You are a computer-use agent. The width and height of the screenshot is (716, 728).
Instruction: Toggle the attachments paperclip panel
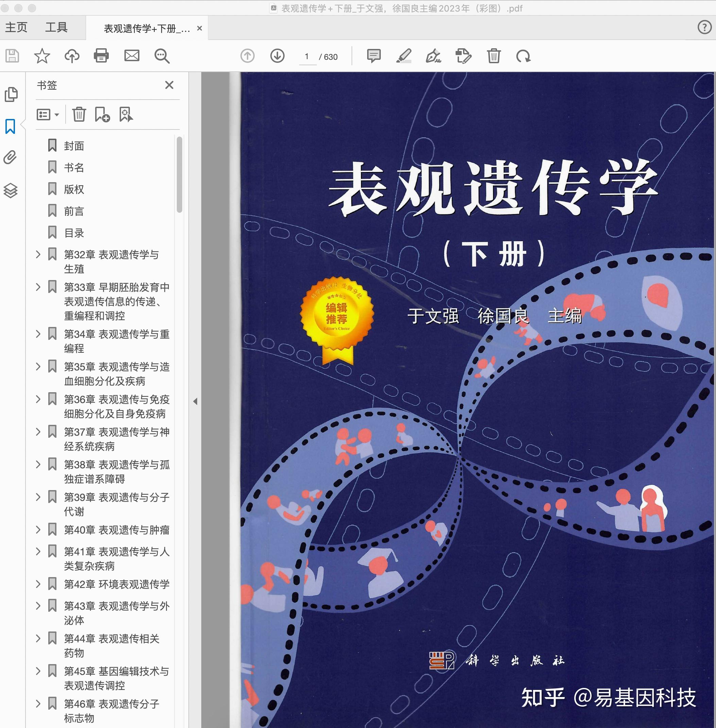pyautogui.click(x=11, y=157)
